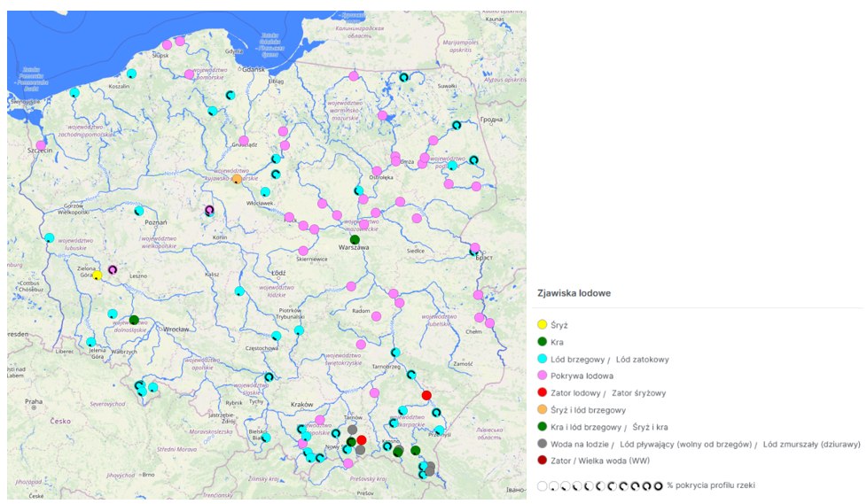Click the pink marker at Skierniewice
Viewport: 867px width, 504px height.
[x=303, y=251]
